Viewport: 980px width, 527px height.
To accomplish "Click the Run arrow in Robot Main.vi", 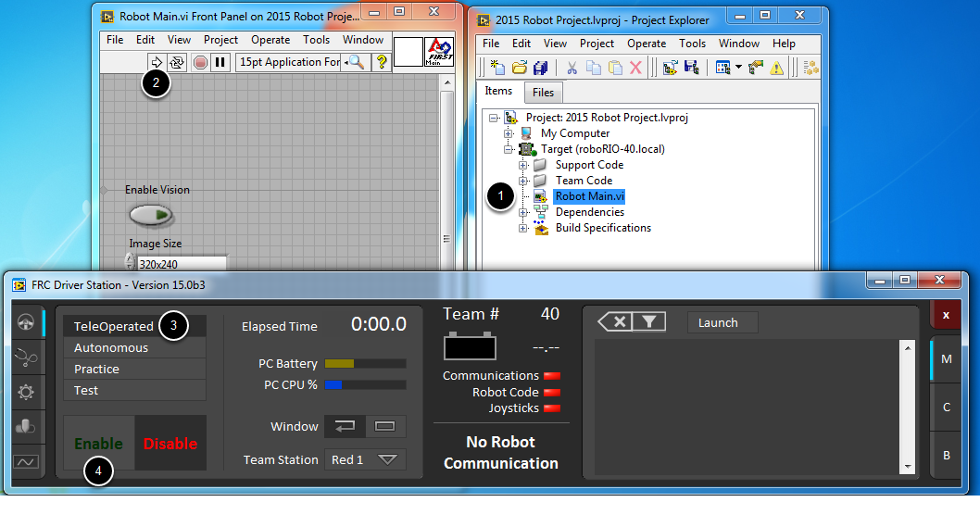I will 157,62.
